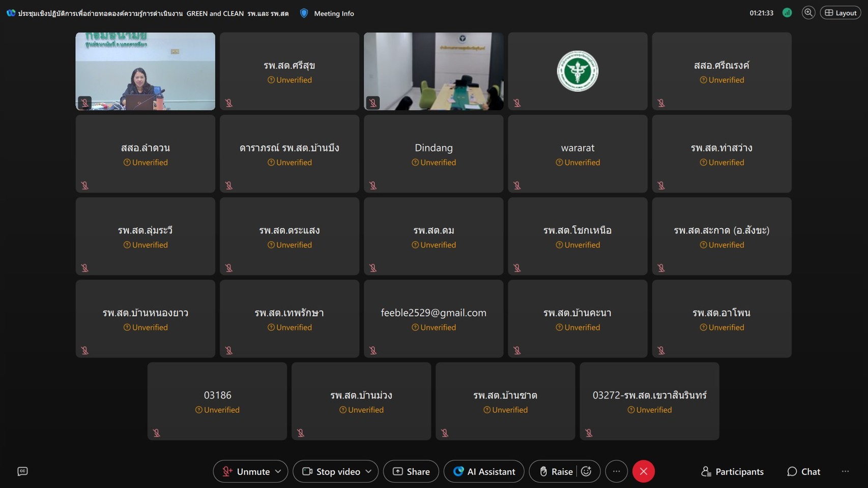The width and height of the screenshot is (868, 488).
Task: Launch the AI Assistant
Action: point(484,471)
